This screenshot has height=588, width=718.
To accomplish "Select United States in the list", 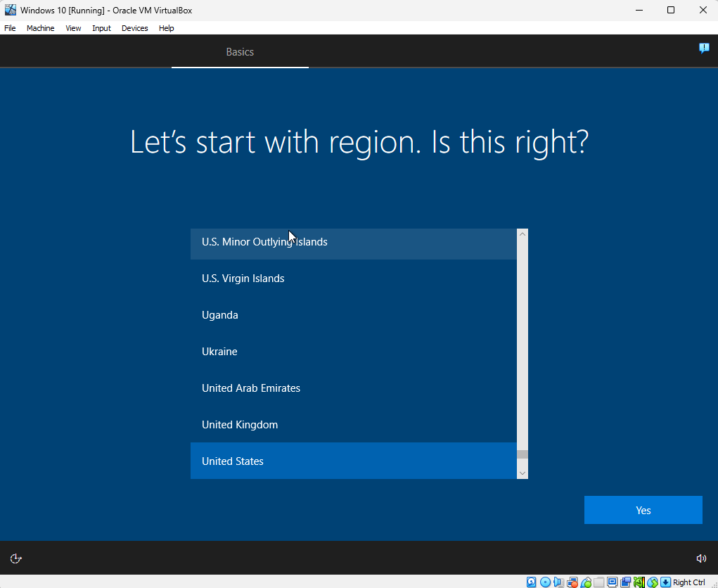I will (354, 461).
